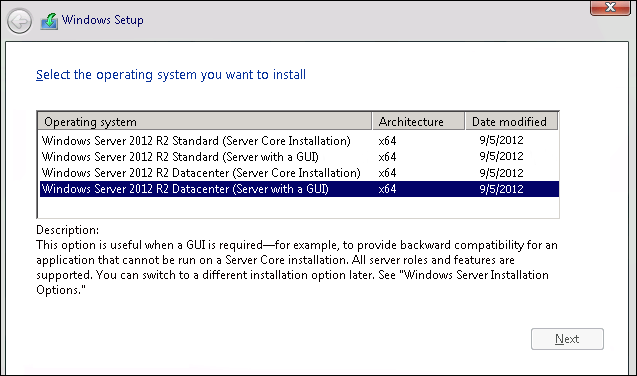Click x64 in the Datacenter Server Core row

click(387, 173)
